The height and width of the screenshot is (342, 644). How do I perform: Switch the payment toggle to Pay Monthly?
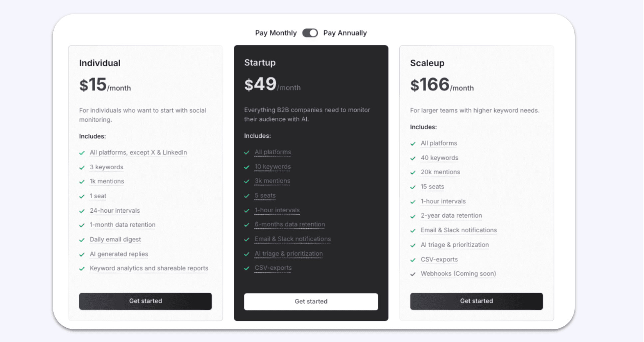pyautogui.click(x=310, y=33)
